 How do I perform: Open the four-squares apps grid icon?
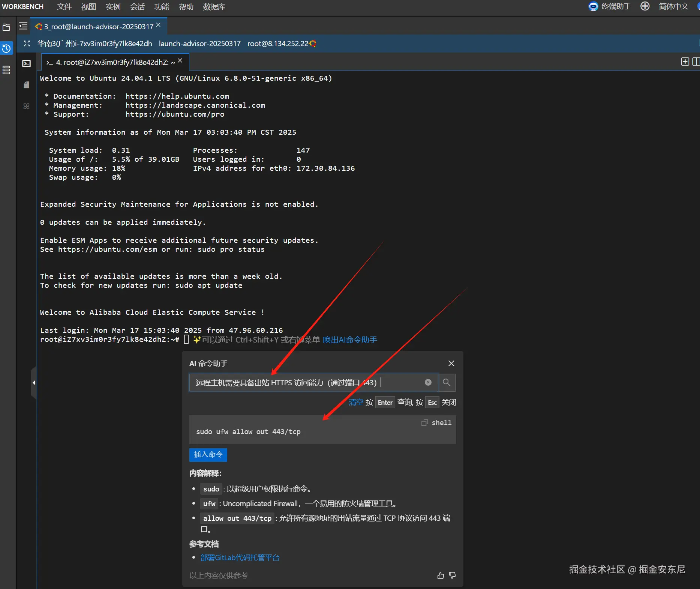coord(26,106)
